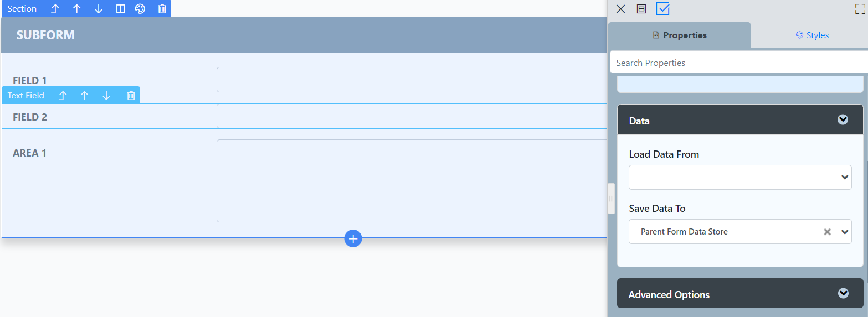Click the blue plus add-element button
868x317 pixels.
[x=353, y=238]
